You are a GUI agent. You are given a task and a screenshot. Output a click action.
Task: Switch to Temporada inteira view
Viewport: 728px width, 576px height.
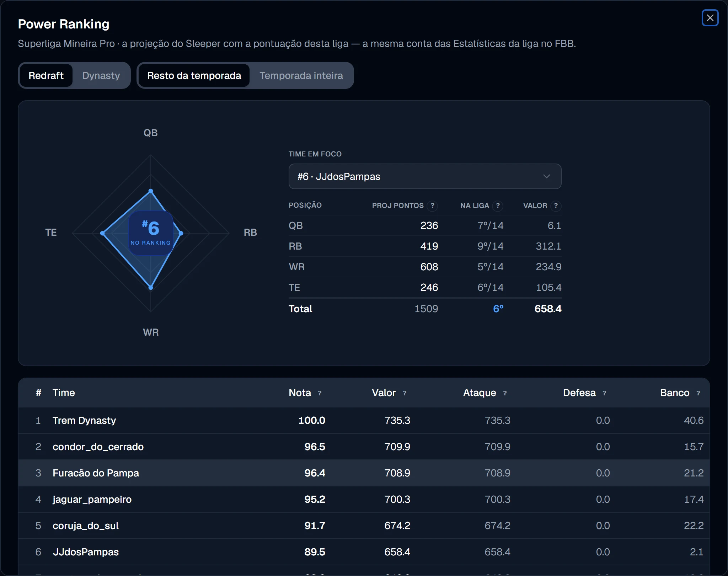tap(301, 75)
